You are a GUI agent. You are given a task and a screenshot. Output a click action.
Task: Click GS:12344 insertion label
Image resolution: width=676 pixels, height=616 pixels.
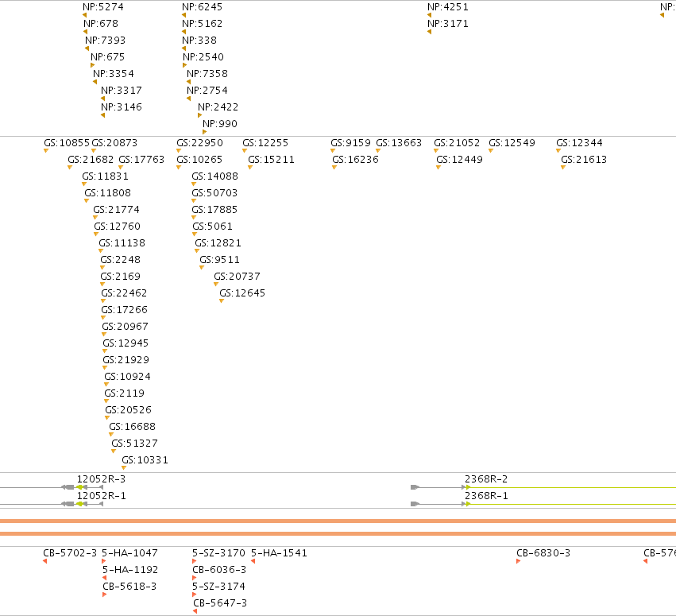pos(579,143)
